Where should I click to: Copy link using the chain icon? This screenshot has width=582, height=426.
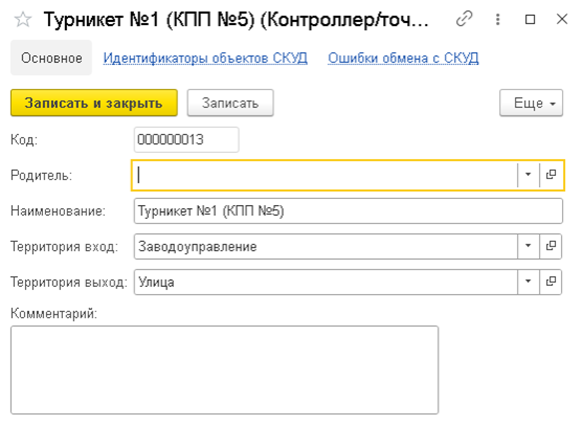point(464,19)
